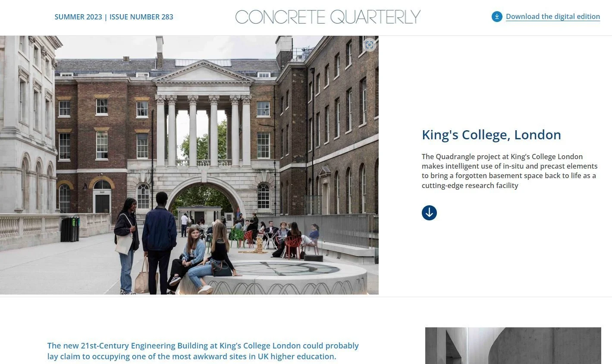Open the grey concrete interior thumbnail
The width and height of the screenshot is (612, 364).
tap(513, 345)
